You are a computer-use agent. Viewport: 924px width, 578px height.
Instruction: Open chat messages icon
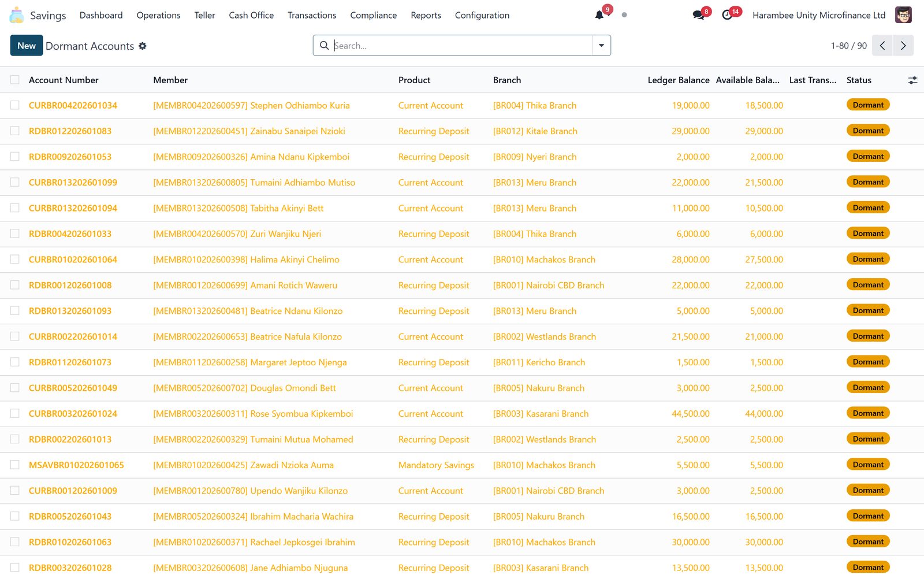[698, 15]
